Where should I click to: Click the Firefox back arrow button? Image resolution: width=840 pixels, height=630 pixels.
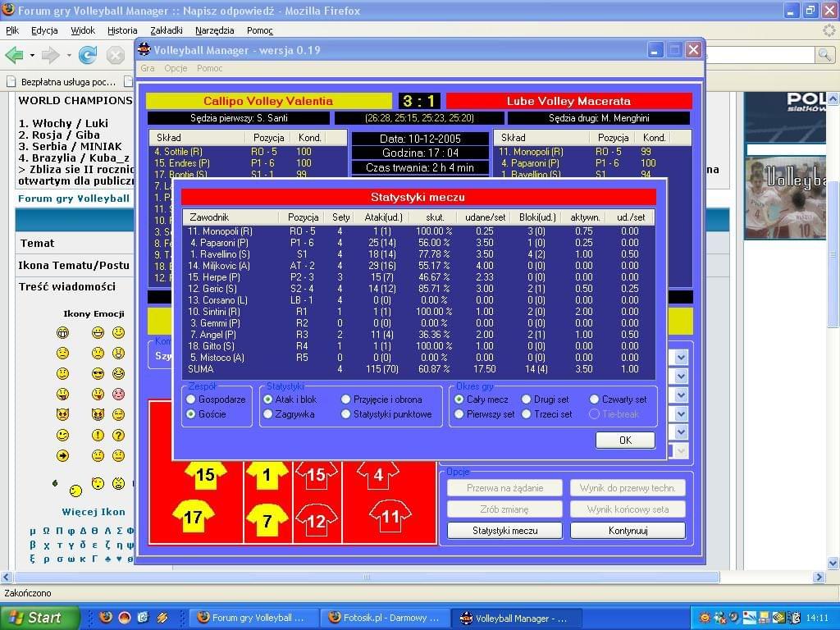click(x=14, y=55)
